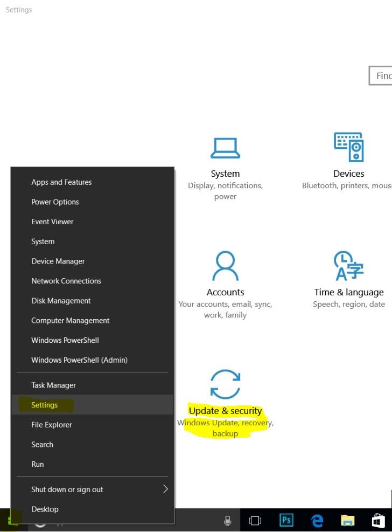Click the Task View taskbar icon
The image size is (392, 532).
[x=255, y=520]
